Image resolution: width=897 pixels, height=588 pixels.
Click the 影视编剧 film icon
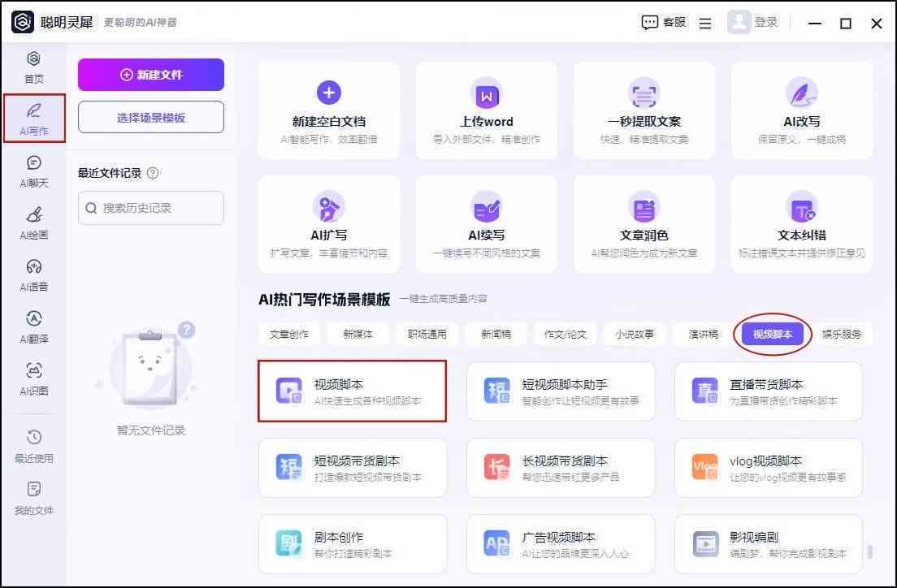(704, 543)
